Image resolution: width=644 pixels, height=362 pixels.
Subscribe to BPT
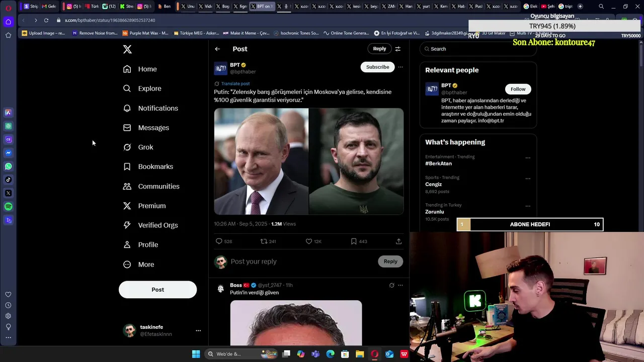[x=377, y=67]
